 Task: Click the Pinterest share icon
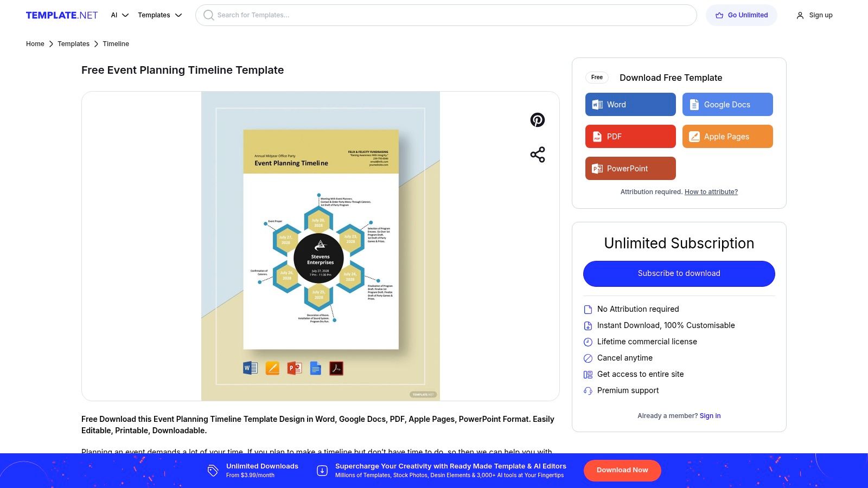(537, 120)
